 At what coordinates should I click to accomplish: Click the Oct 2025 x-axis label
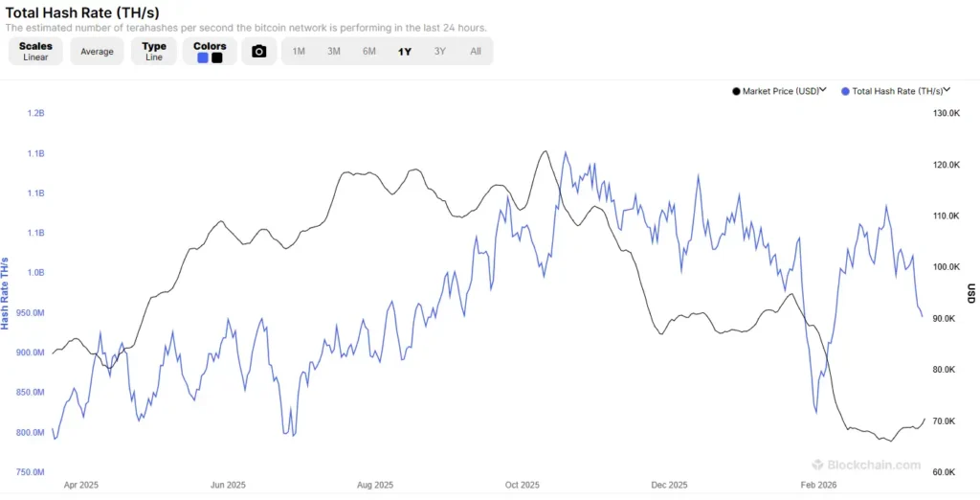(x=522, y=485)
